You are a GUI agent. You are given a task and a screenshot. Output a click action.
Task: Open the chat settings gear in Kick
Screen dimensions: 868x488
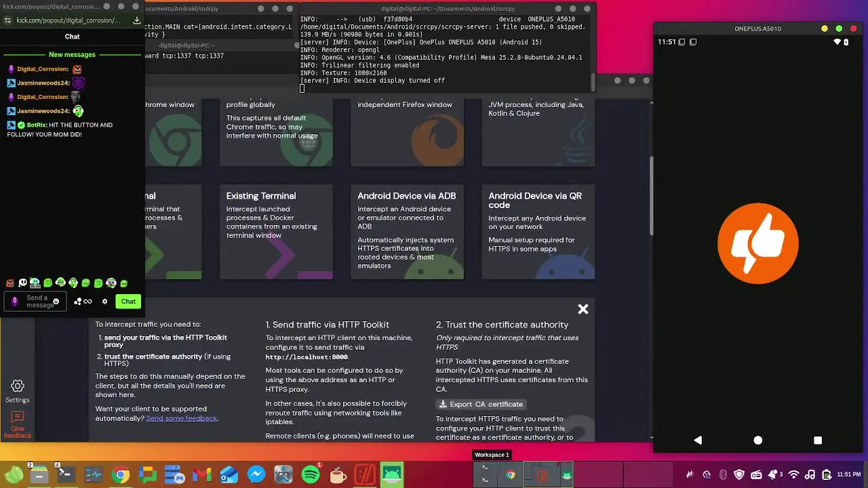(x=104, y=302)
